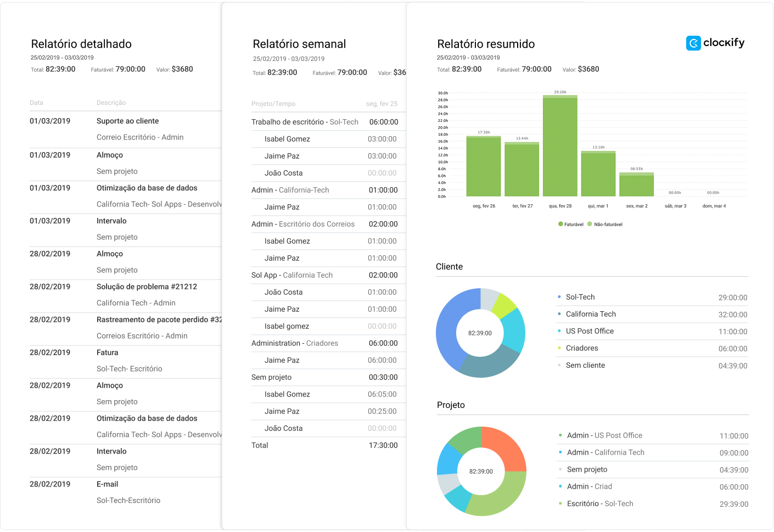Image resolution: width=774 pixels, height=532 pixels.
Task: Click the Não-faturável legend dot under chart
Action: pyautogui.click(x=590, y=224)
